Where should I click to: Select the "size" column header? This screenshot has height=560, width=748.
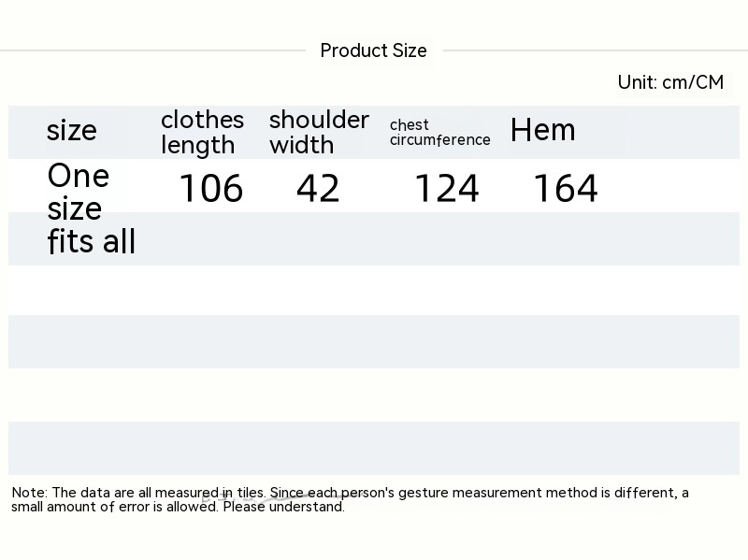click(x=72, y=131)
